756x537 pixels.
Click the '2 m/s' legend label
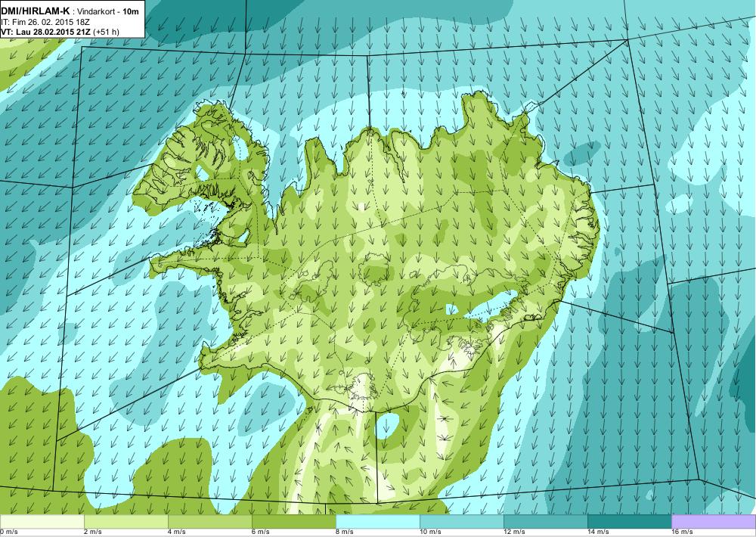(x=92, y=532)
